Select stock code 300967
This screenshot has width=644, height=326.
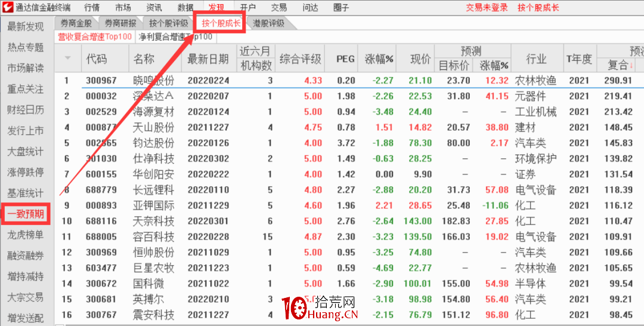(101, 81)
